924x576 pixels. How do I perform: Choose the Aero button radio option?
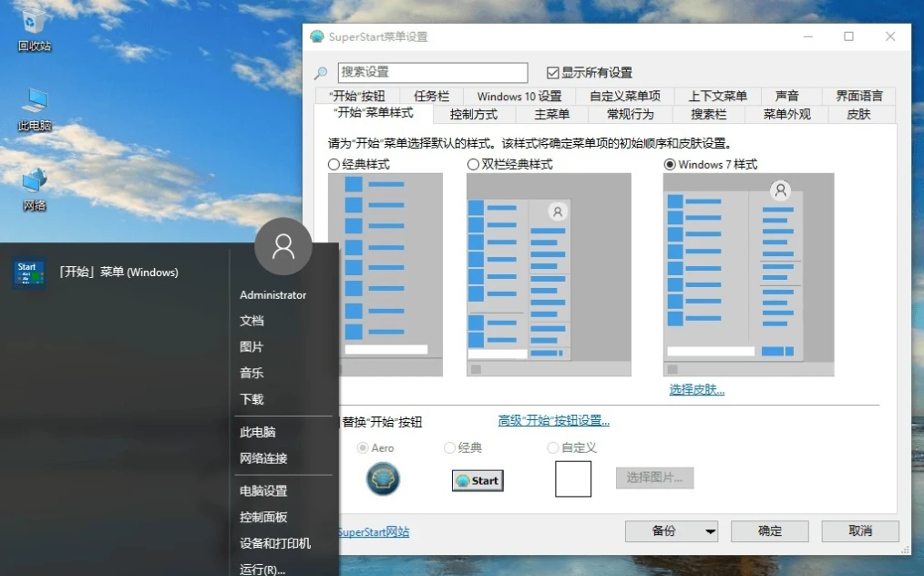tap(363, 448)
